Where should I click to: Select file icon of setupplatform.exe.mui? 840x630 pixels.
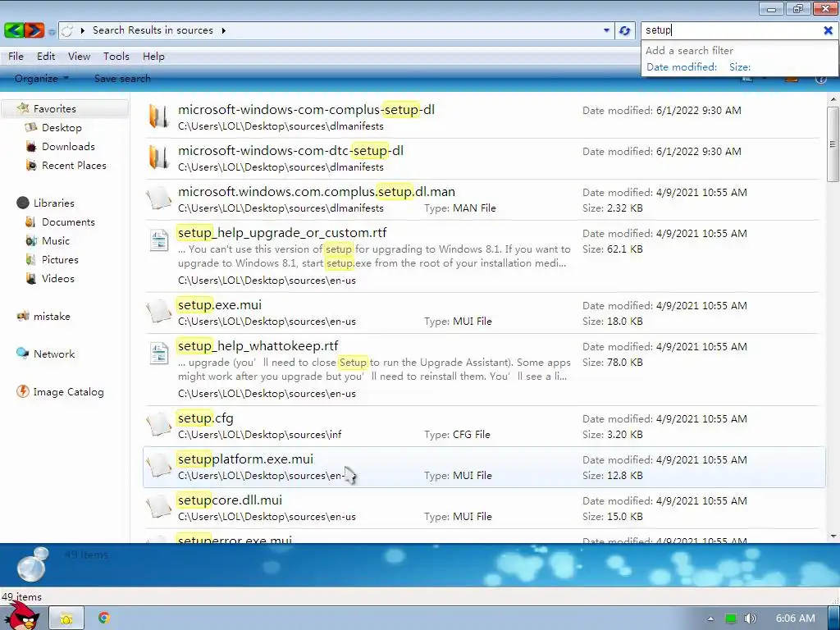159,466
